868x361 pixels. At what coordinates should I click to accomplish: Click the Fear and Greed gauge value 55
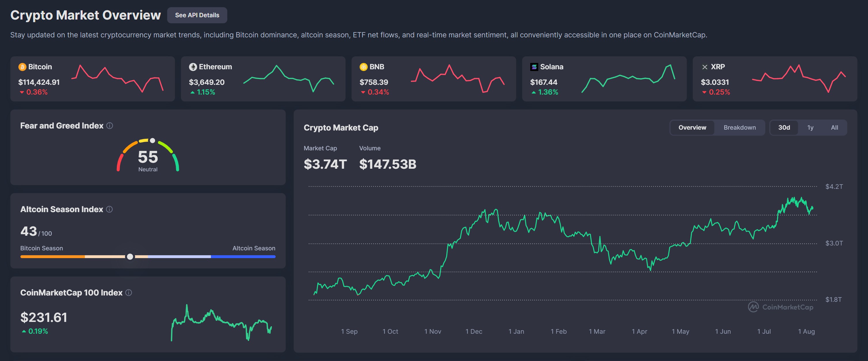point(148,157)
